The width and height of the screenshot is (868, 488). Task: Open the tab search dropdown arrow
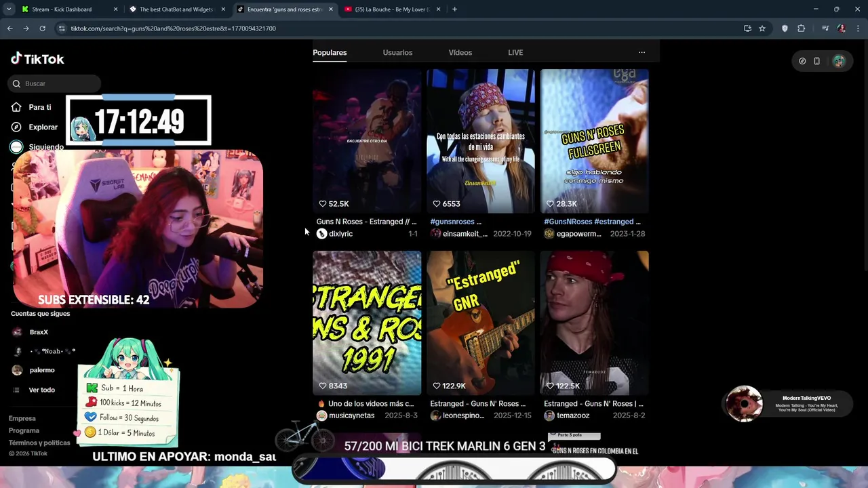(x=9, y=9)
